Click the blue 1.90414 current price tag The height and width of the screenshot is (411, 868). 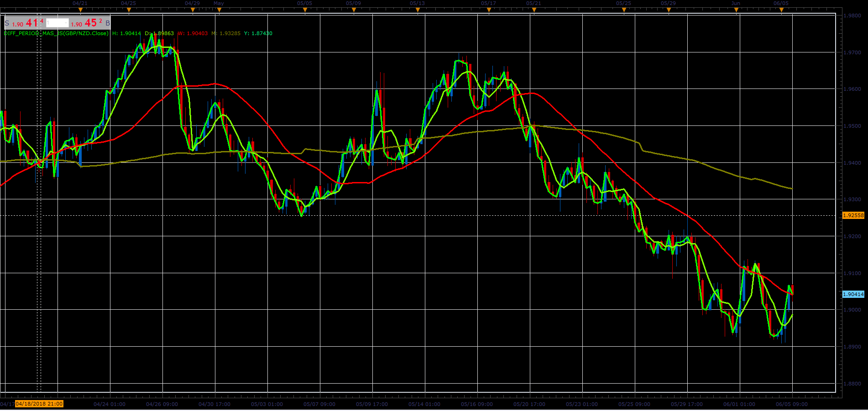[853, 295]
